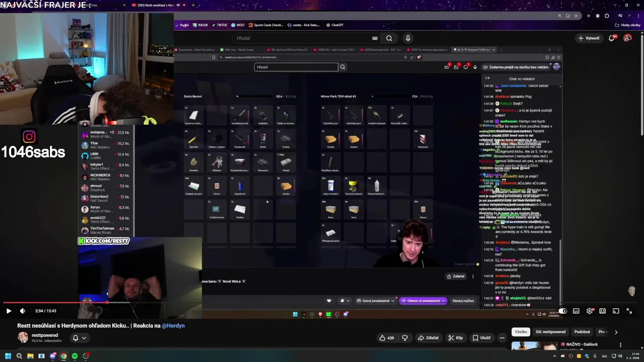Viewport: 644px width, 362px height.
Task: Click the Zdieľať share button
Action: pyautogui.click(x=428, y=338)
